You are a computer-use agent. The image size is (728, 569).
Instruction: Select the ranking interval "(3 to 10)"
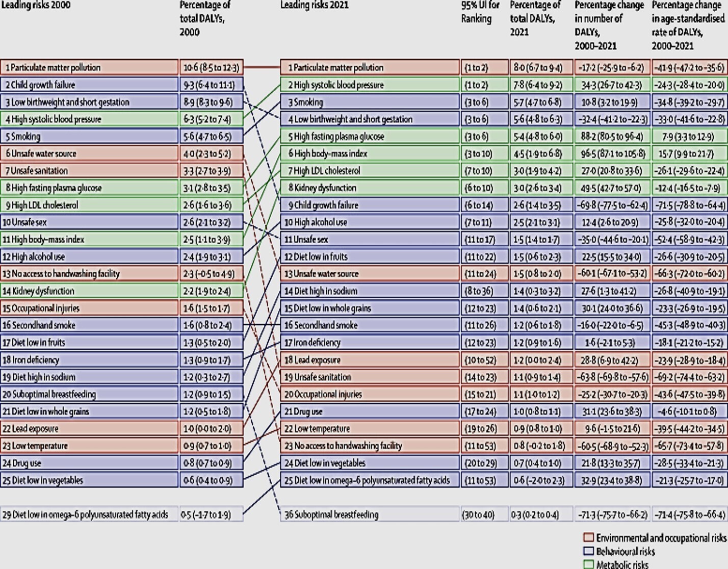(484, 153)
